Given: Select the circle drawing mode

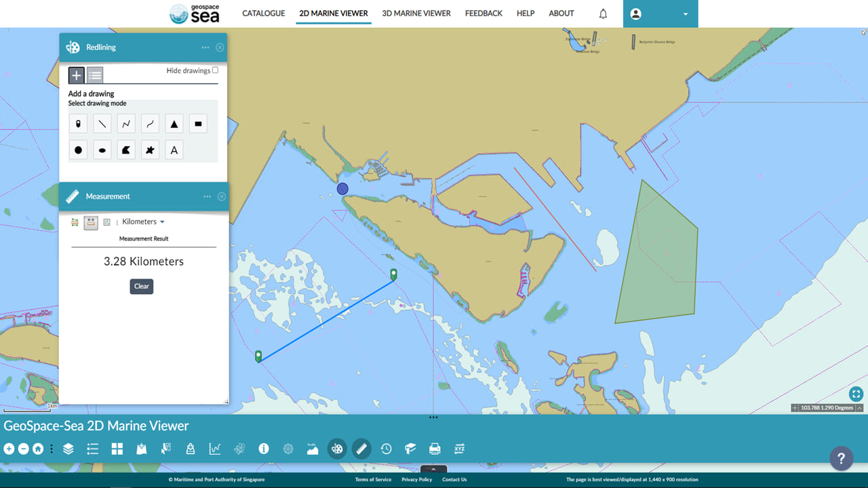Looking at the screenshot, I should coord(78,150).
